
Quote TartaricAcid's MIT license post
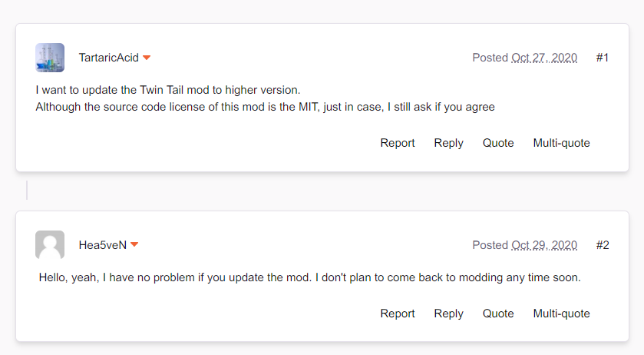[498, 143]
